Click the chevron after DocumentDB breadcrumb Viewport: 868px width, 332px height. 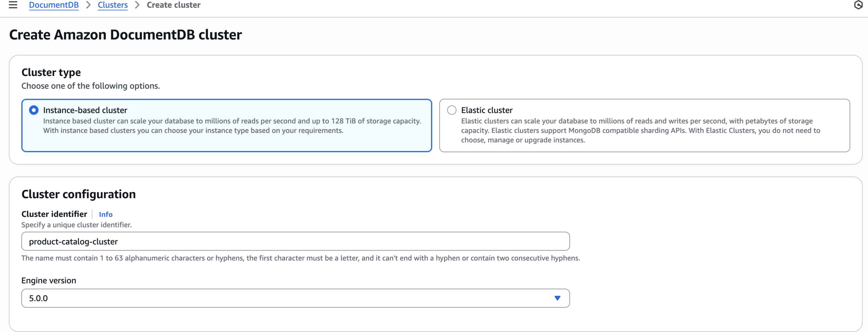click(88, 5)
